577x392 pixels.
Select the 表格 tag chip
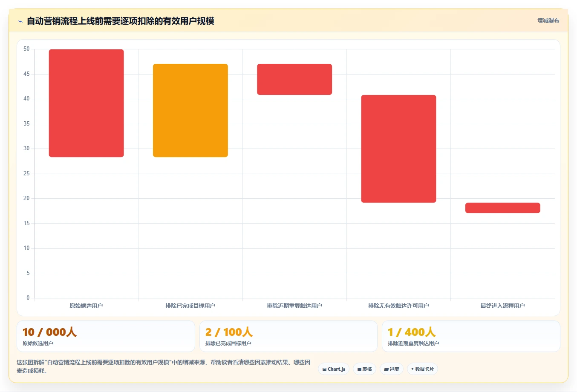click(364, 369)
